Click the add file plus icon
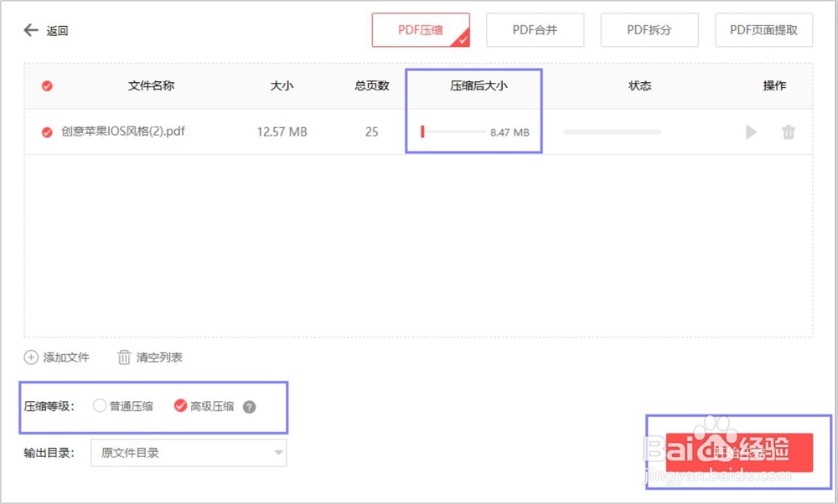This screenshot has width=838, height=504. pos(30,357)
